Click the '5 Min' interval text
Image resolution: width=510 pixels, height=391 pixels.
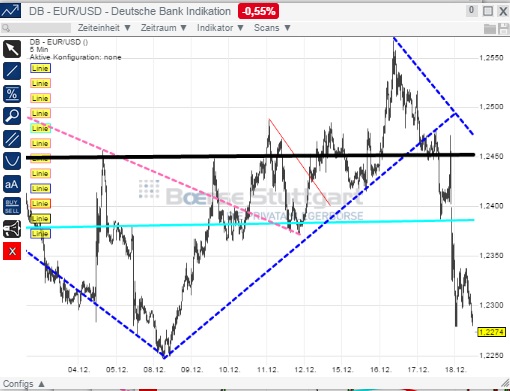pyautogui.click(x=39, y=49)
